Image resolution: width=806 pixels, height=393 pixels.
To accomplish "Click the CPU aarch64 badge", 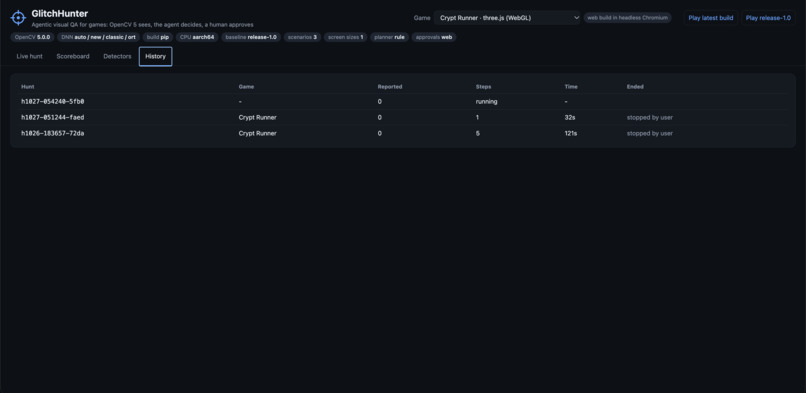I will [197, 37].
